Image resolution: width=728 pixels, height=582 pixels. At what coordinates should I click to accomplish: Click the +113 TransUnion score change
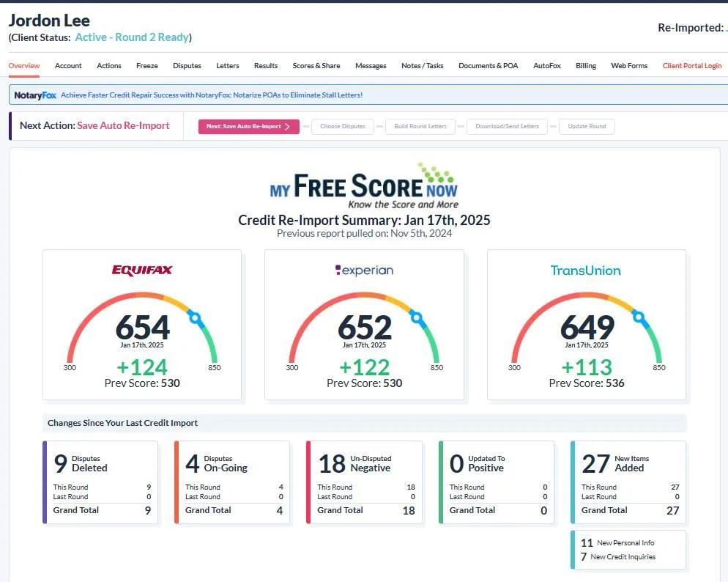pos(587,367)
